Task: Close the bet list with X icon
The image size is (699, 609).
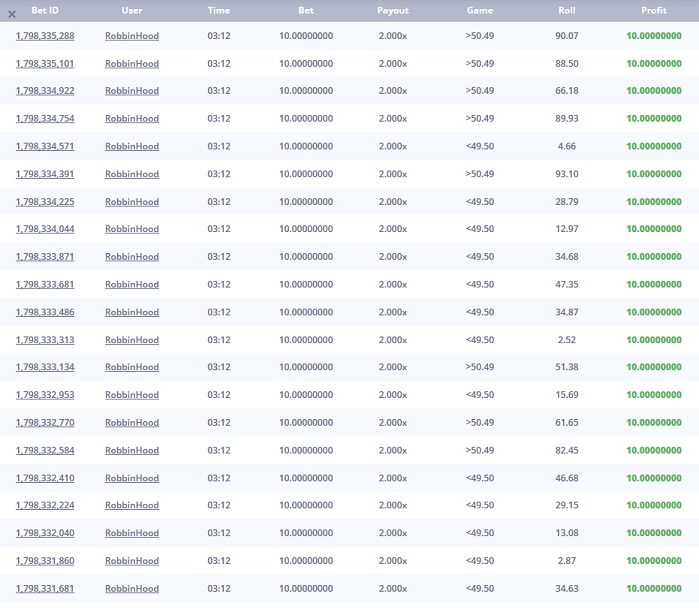Action: click(x=12, y=14)
